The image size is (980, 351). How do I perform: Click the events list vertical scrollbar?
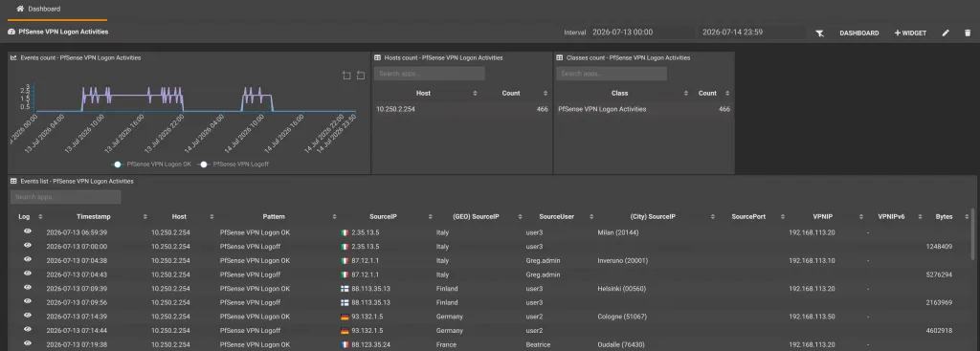pos(973,234)
